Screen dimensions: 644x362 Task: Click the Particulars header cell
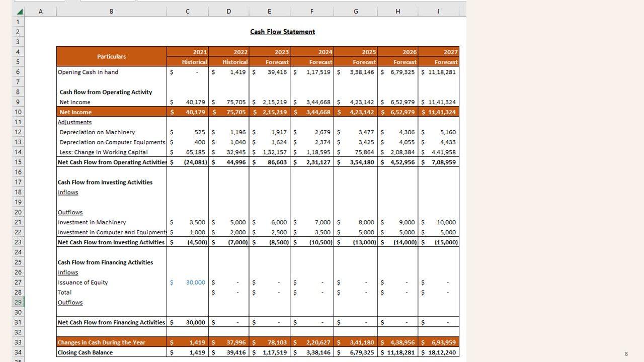point(111,57)
